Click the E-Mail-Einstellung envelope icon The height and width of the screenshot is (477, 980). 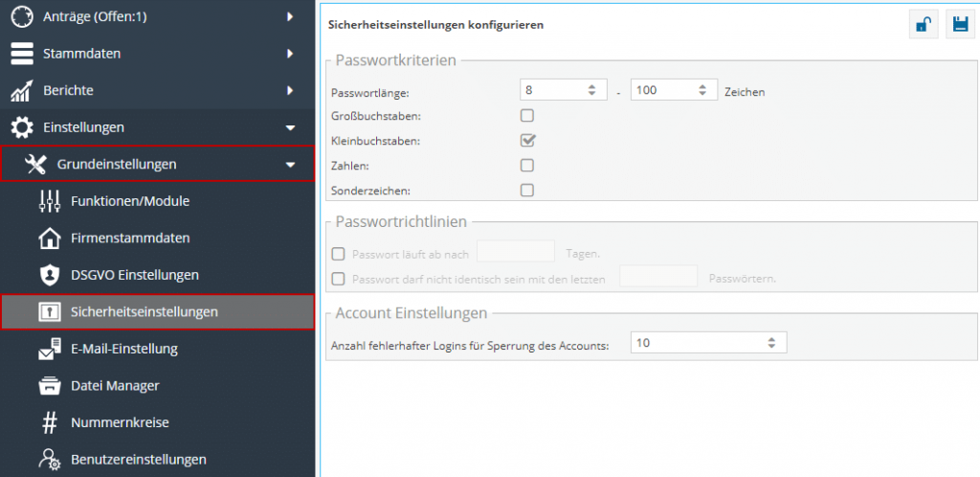pyautogui.click(x=49, y=350)
